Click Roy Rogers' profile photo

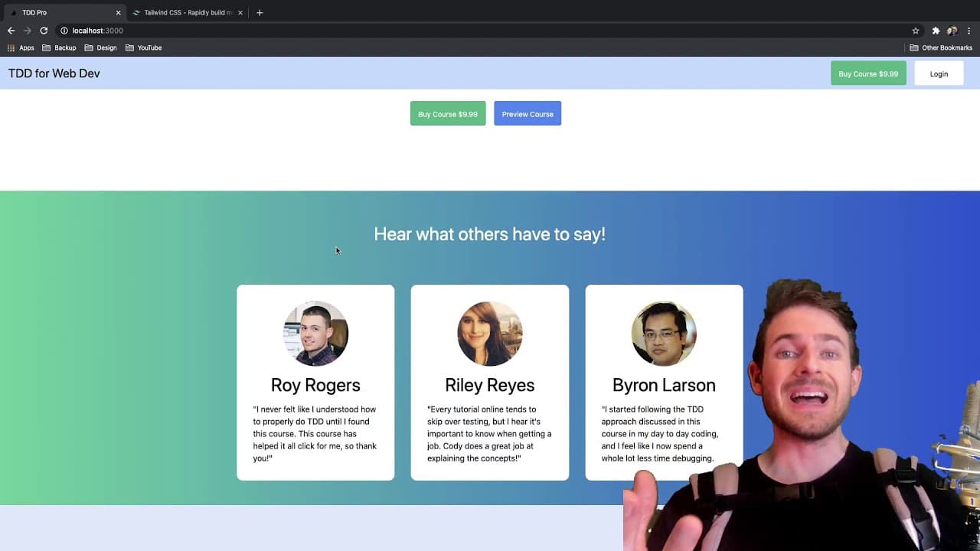315,334
